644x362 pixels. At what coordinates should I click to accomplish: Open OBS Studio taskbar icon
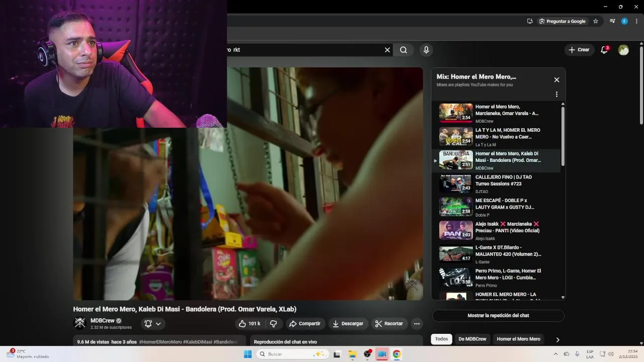click(367, 354)
